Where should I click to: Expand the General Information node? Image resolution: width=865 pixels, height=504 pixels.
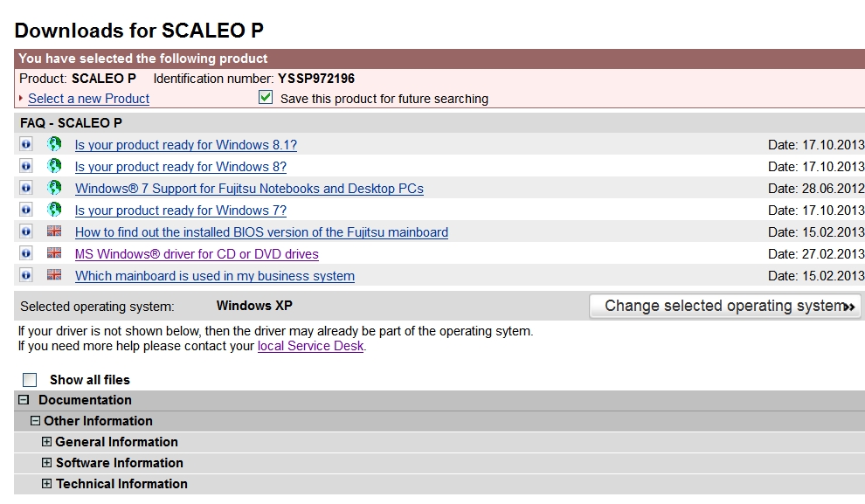(47, 442)
